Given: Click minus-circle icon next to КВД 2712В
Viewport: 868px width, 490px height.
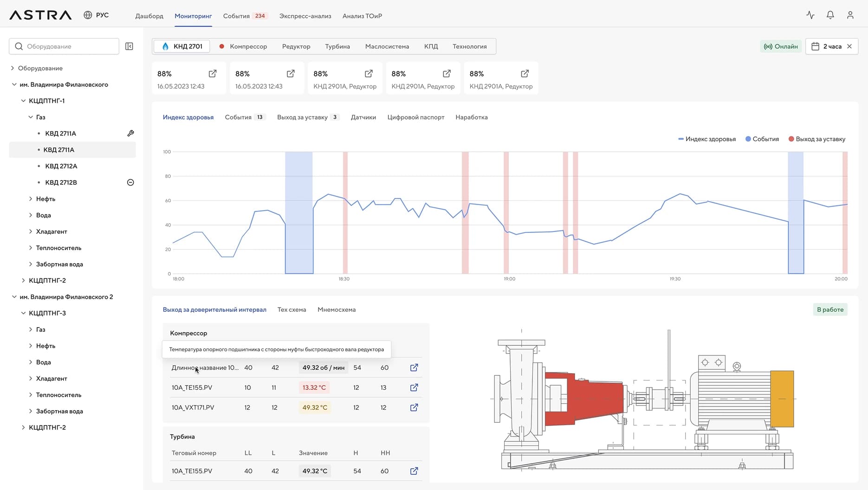Looking at the screenshot, I should pyautogui.click(x=130, y=182).
